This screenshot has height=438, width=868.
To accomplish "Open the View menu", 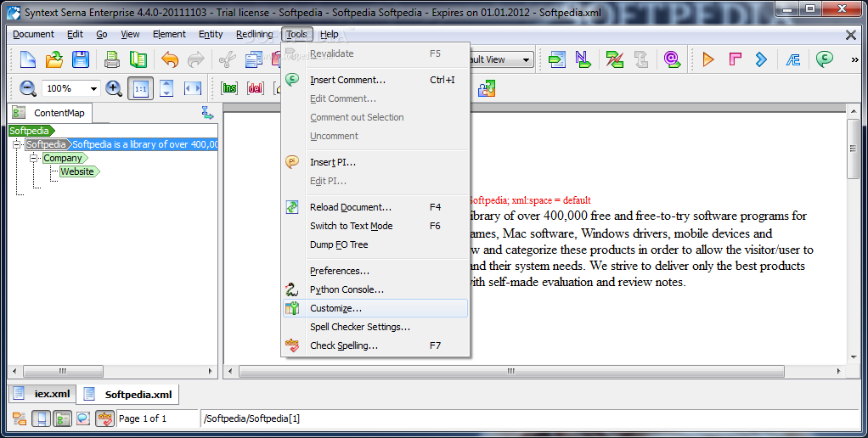I will point(130,34).
